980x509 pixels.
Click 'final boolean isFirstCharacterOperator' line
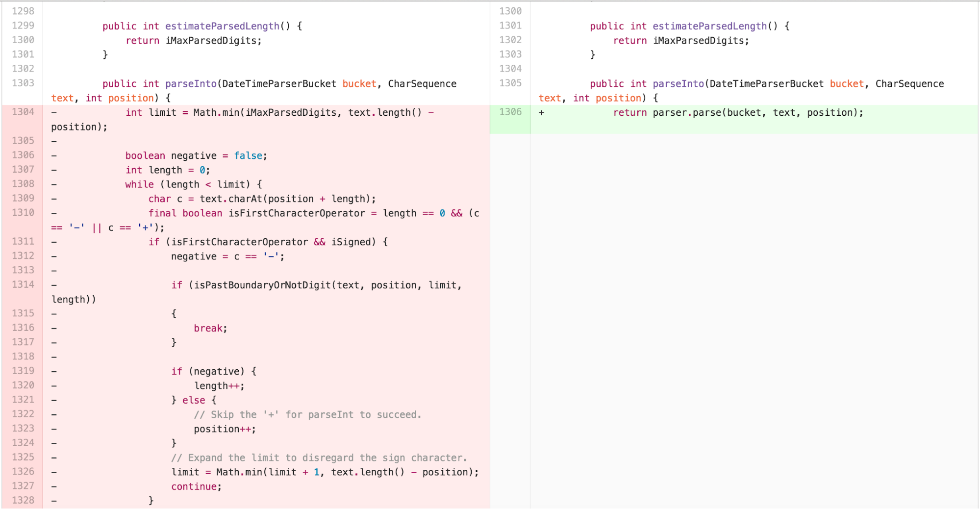pos(314,213)
